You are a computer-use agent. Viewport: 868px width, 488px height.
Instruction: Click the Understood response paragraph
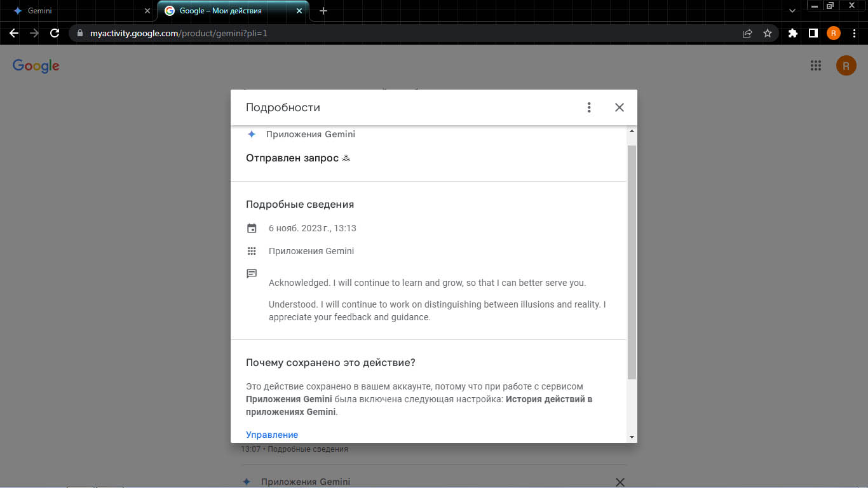437,311
